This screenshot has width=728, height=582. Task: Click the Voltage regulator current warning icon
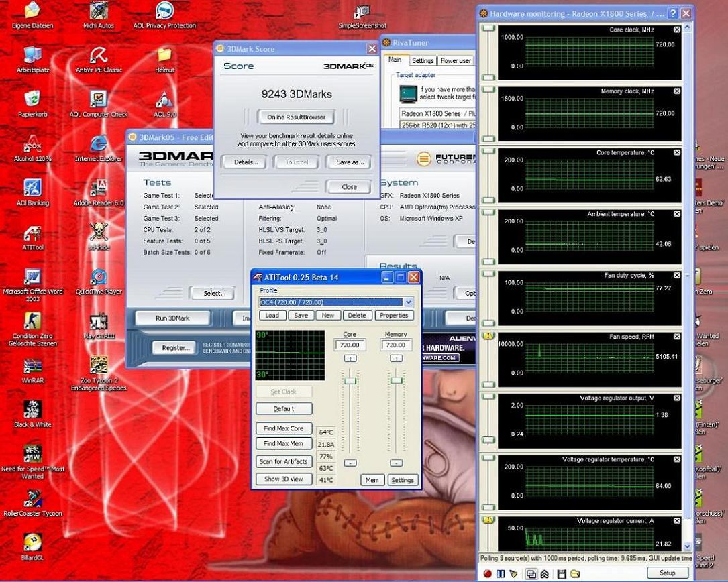click(488, 520)
